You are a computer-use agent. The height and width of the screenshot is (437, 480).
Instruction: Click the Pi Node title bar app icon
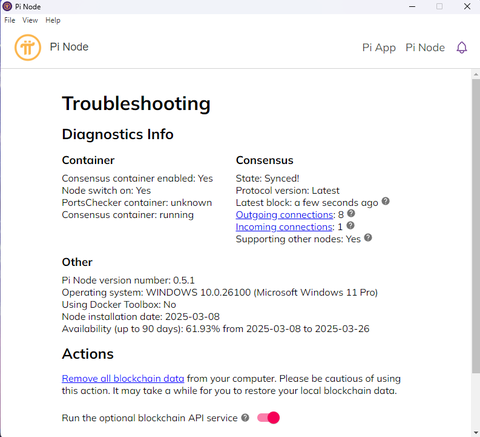click(7, 6)
